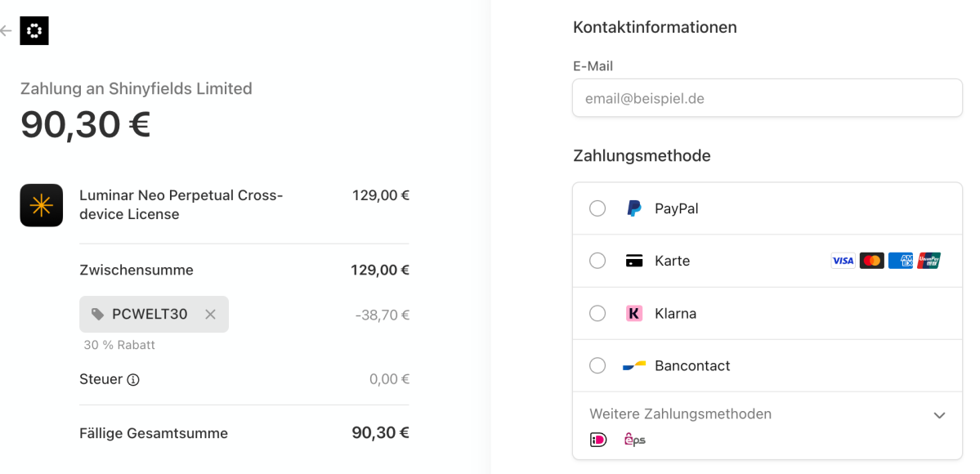The width and height of the screenshot is (980, 474).
Task: Click the tax info icon beside Steuer
Action: (x=133, y=379)
